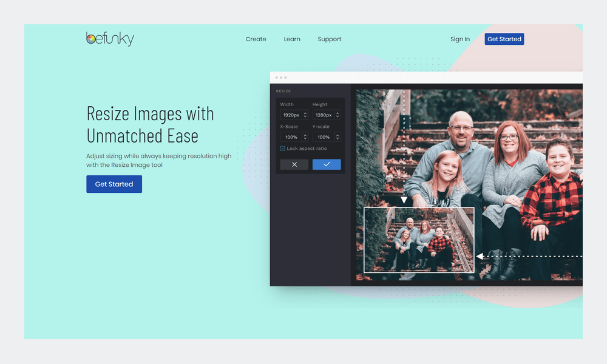Viewport: 607px width, 364px height.
Task: Click the BeFunky logo
Action: 110,39
